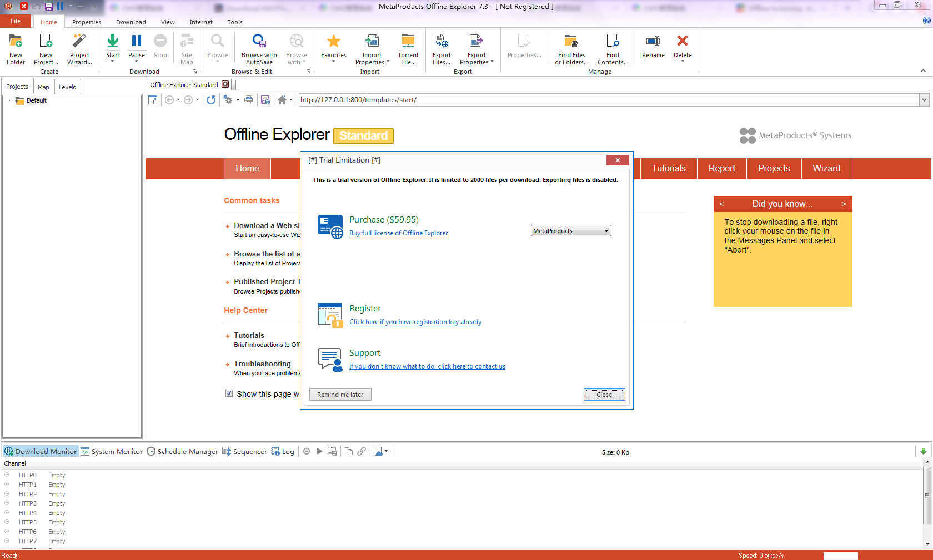Viewport: 933px width, 560px height.
Task: Click the Remind me later button
Action: point(340,395)
